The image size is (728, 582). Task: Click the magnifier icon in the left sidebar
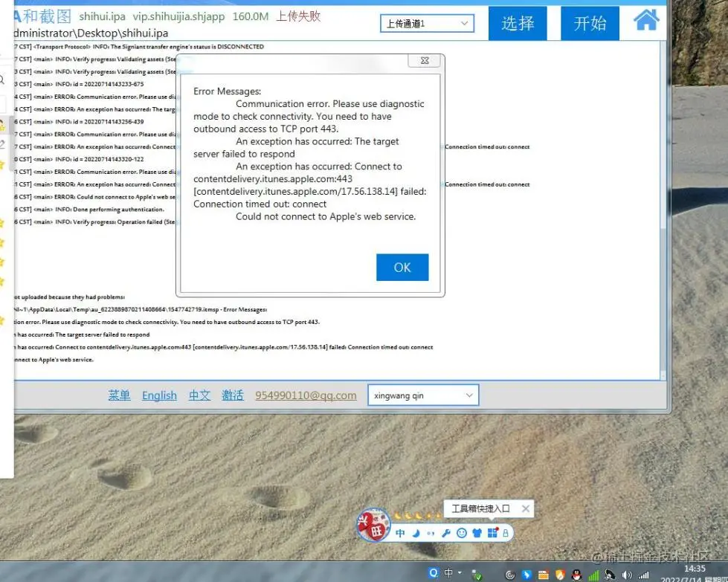(x=4, y=80)
